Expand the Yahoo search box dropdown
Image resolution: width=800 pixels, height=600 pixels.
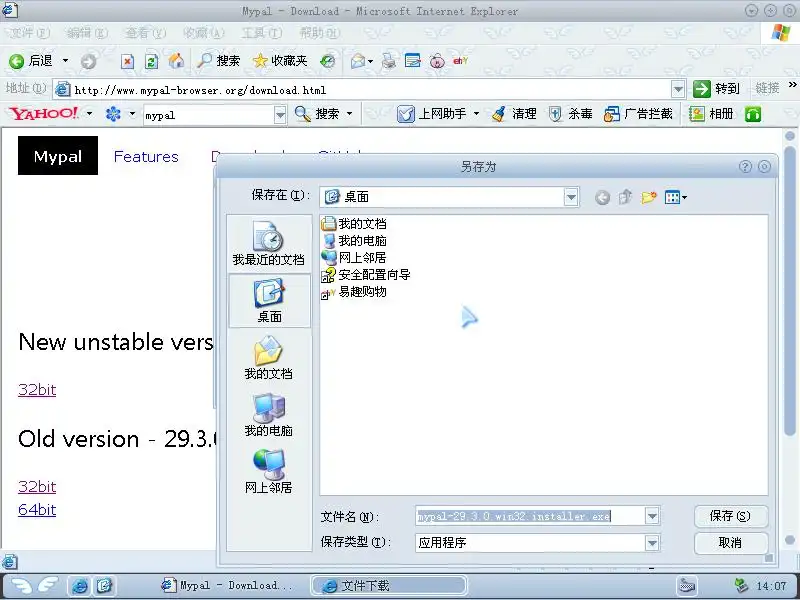click(280, 115)
